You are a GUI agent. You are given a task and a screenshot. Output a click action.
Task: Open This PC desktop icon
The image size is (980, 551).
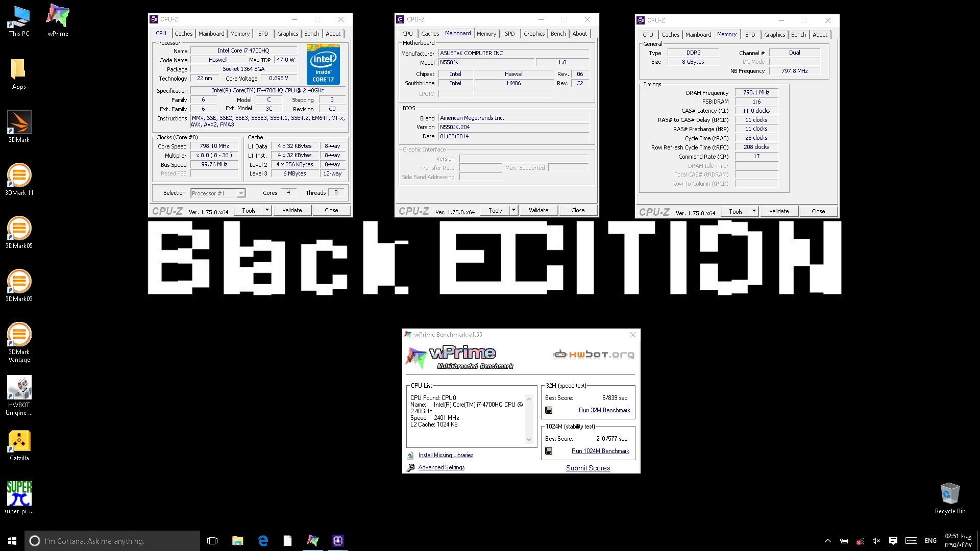tap(19, 20)
